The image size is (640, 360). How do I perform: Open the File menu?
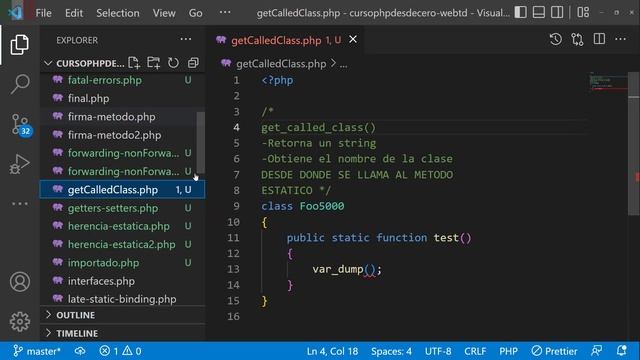pyautogui.click(x=43, y=13)
